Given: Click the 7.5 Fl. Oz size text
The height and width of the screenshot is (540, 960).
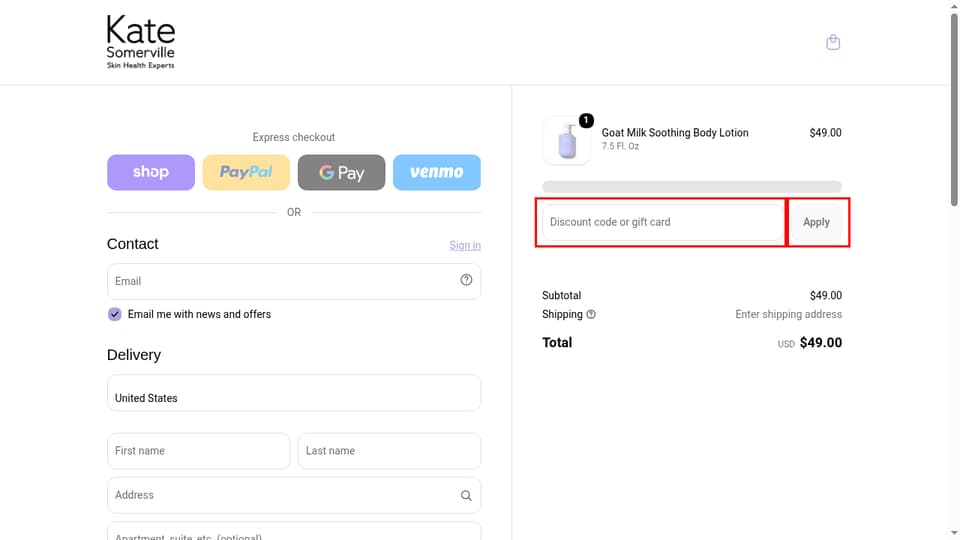Looking at the screenshot, I should (620, 146).
